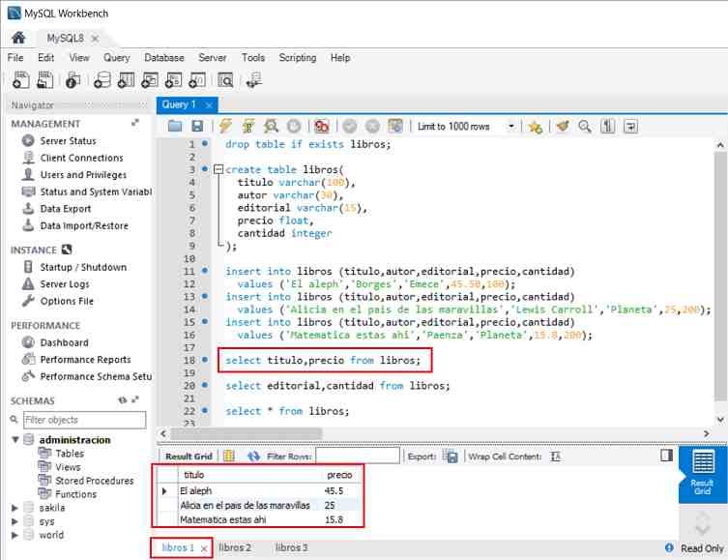Screen dimensions: 728x560
Task: Click the Beautify query broom icon
Action: pyautogui.click(x=563, y=127)
